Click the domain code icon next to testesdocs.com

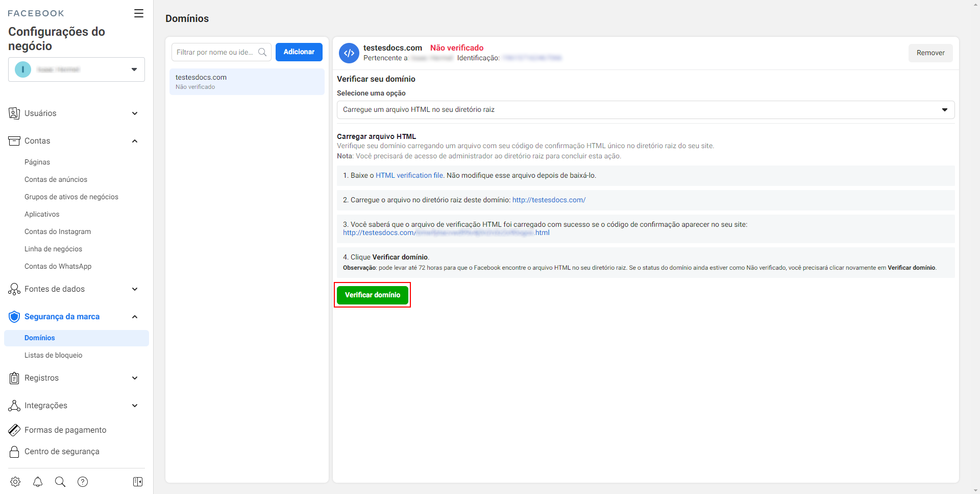[349, 53]
